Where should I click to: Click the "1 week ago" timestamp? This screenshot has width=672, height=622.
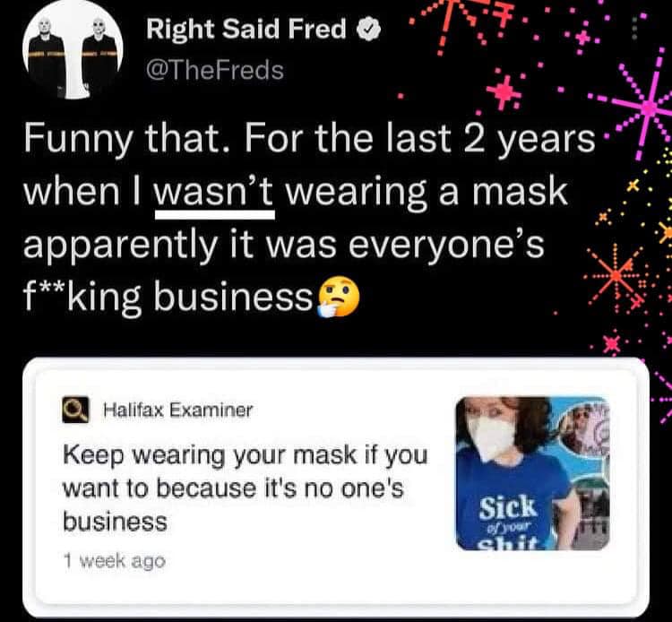114,561
